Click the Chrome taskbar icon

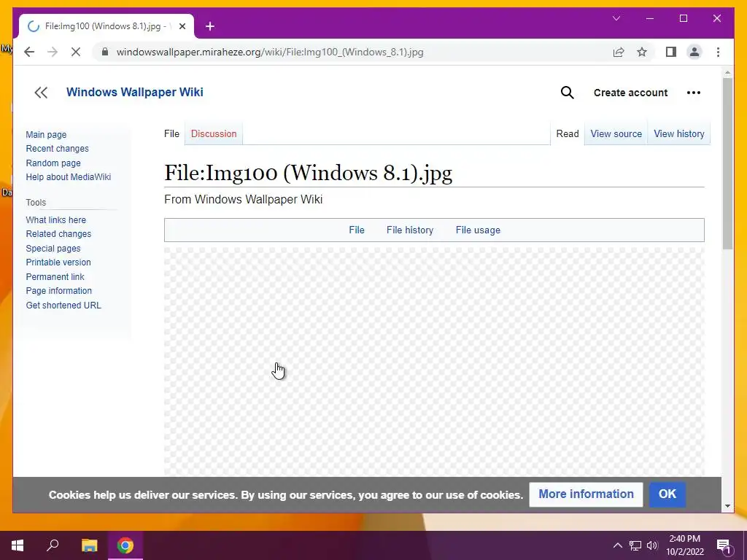(125, 545)
